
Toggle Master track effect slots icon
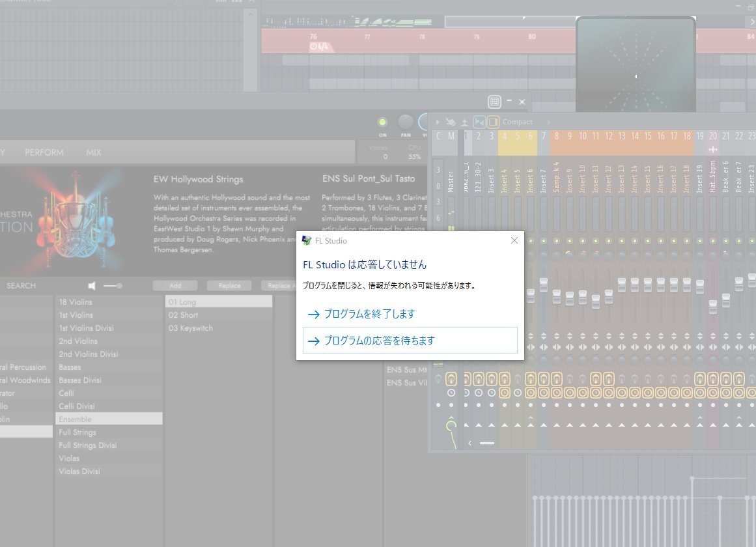tap(451, 378)
